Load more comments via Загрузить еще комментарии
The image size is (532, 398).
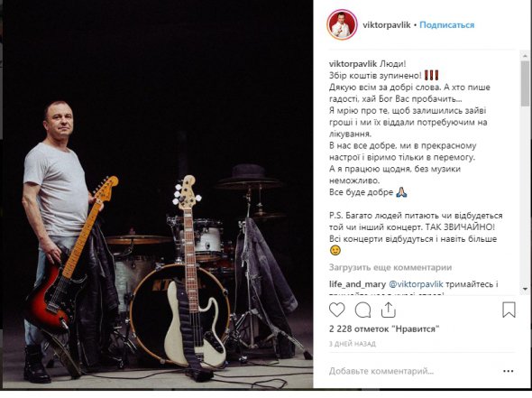(390, 268)
